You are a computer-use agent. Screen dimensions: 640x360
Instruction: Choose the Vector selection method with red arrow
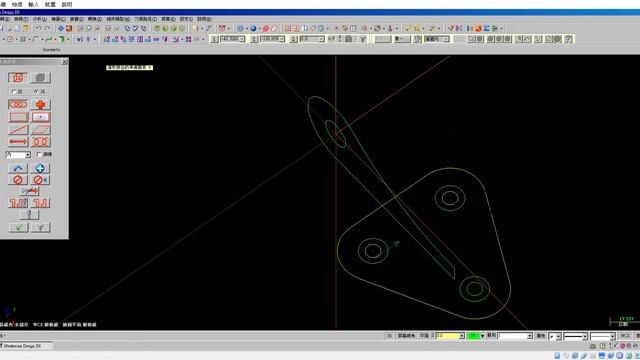click(x=18, y=142)
